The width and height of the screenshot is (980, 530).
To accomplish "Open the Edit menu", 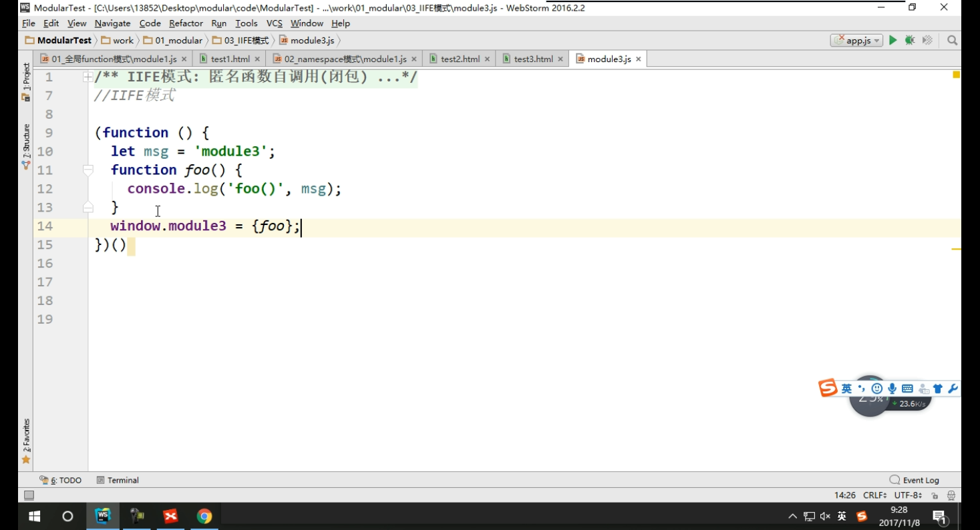I will (51, 23).
